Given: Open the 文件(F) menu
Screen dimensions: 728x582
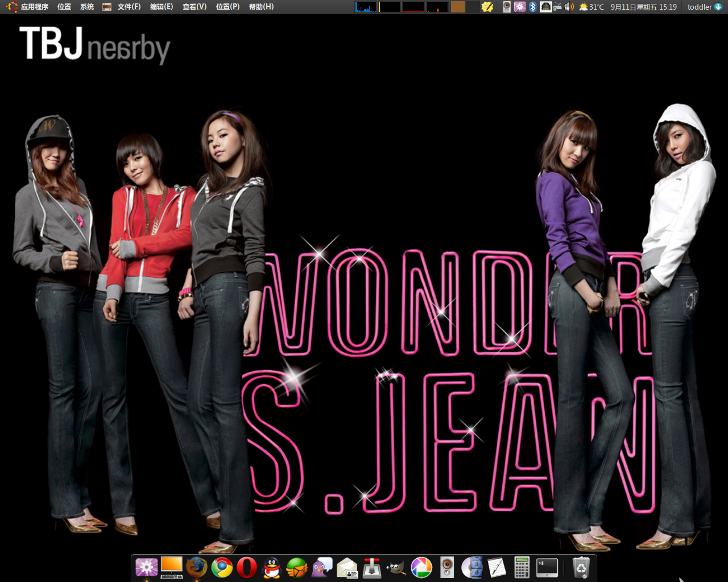Looking at the screenshot, I should (129, 7).
